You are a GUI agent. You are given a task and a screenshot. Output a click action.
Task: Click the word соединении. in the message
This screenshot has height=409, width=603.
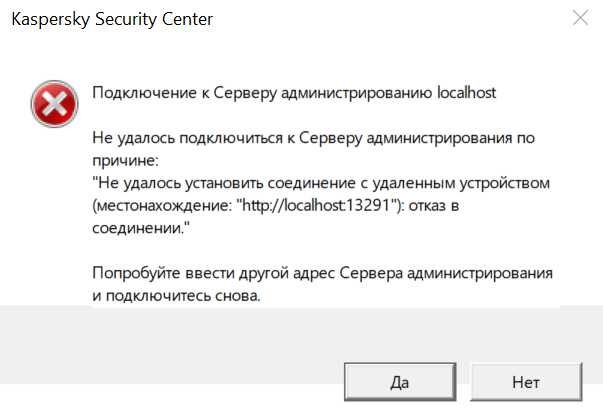pyautogui.click(x=141, y=228)
